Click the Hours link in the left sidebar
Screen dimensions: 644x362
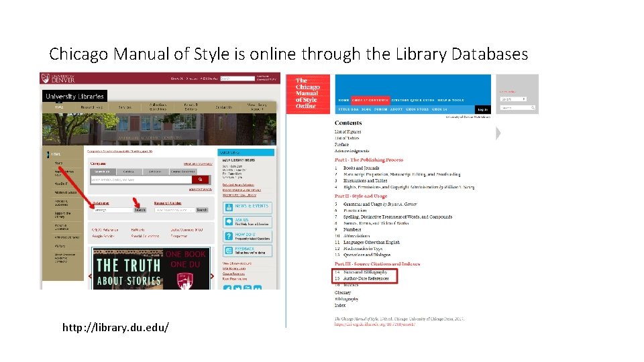[58, 163]
